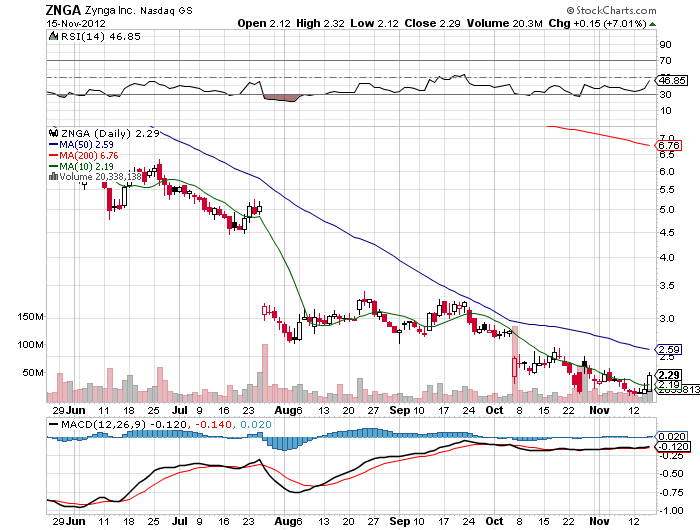700x530 pixels.
Task: Toggle the red MA(200) legend entry
Action: coord(83,155)
